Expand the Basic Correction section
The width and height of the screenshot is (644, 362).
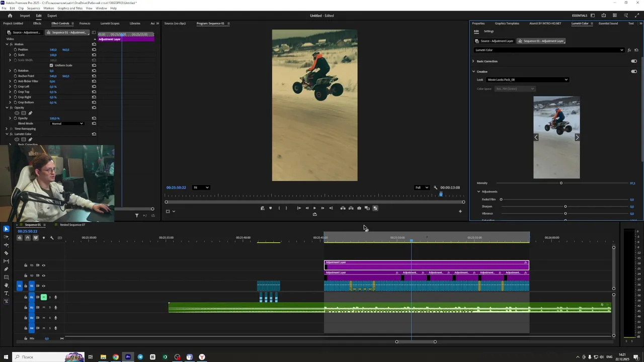point(473,61)
